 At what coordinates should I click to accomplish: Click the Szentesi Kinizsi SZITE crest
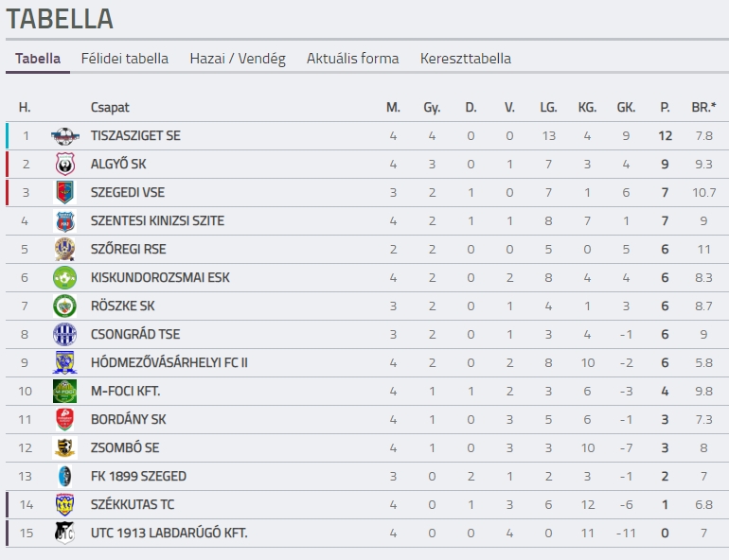64,221
